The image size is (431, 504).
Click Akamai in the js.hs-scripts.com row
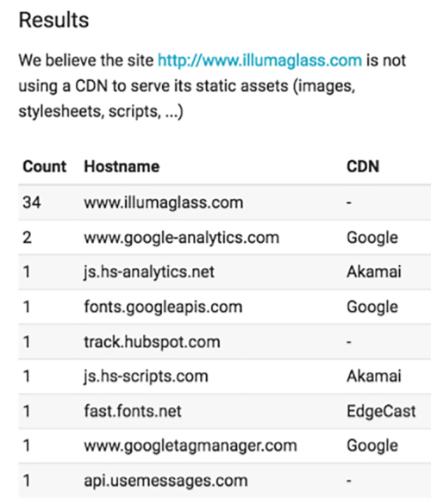(x=374, y=376)
